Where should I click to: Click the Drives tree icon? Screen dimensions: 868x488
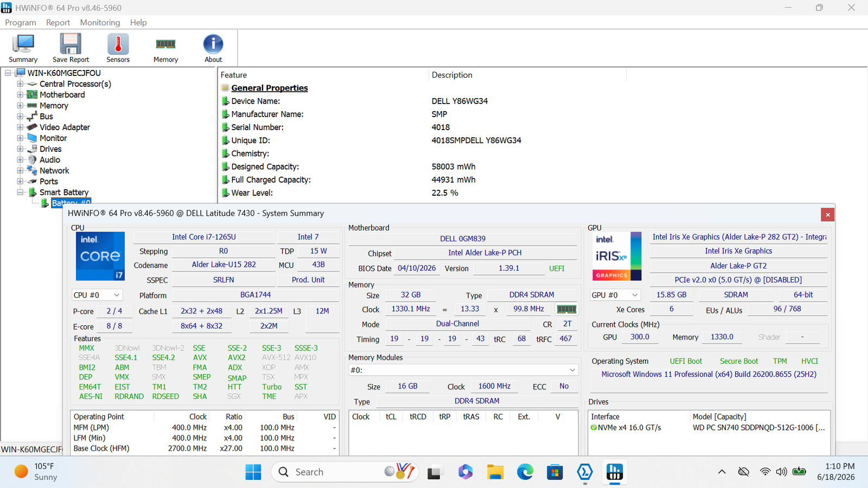tap(33, 149)
